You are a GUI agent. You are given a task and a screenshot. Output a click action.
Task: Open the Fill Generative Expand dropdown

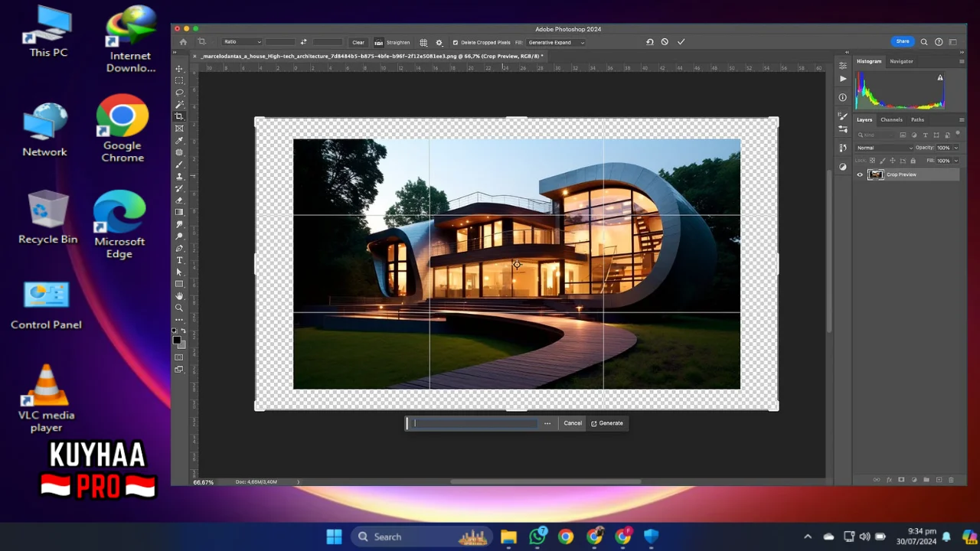pyautogui.click(x=556, y=42)
